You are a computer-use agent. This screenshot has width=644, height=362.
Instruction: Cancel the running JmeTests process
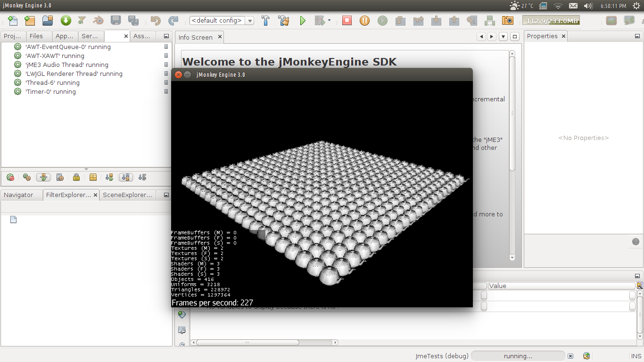[570, 356]
